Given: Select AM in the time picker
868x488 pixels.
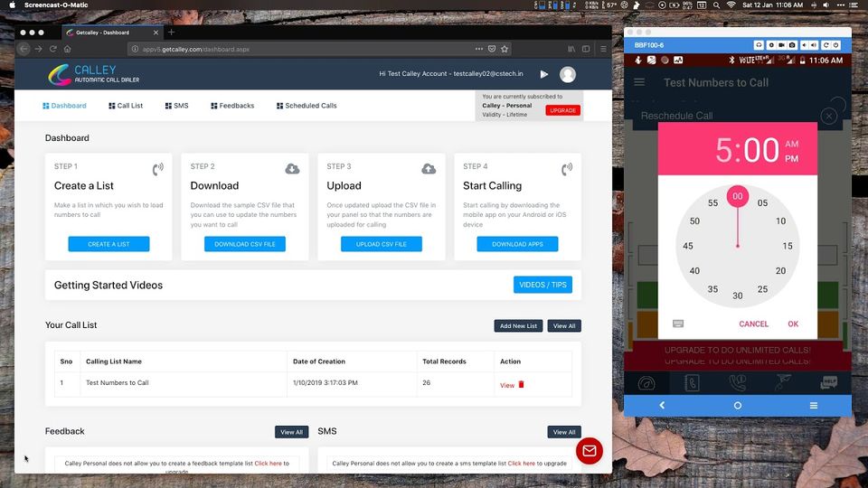Looking at the screenshot, I should (792, 144).
